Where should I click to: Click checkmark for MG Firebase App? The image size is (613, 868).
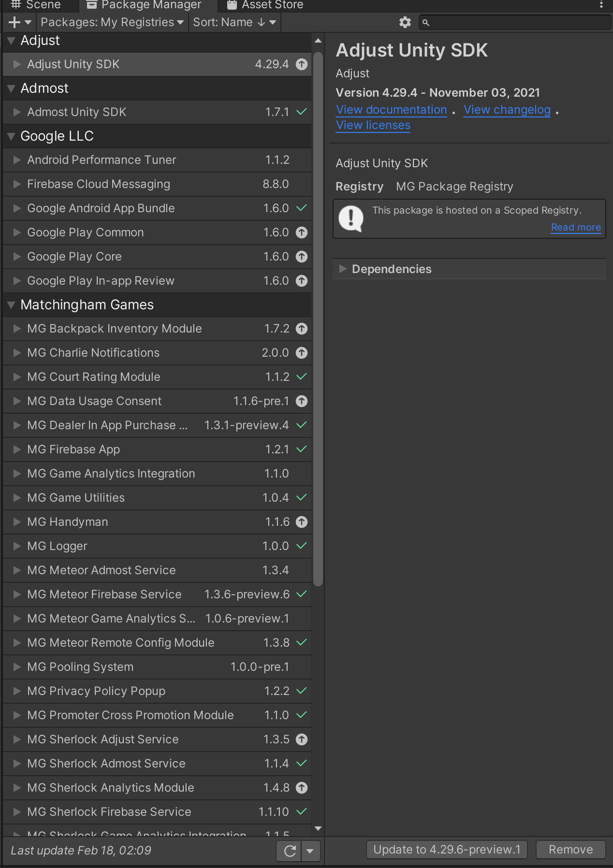tap(302, 449)
